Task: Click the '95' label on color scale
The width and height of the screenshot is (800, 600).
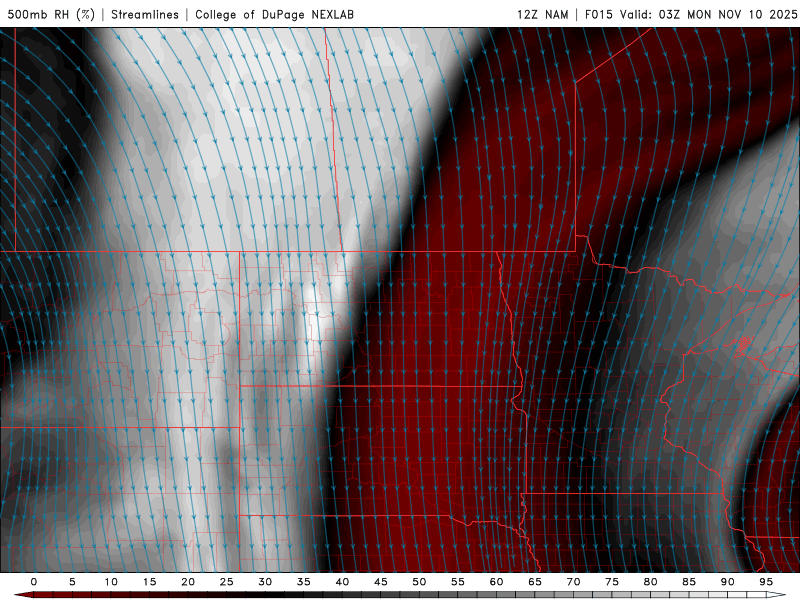Action: click(x=766, y=582)
